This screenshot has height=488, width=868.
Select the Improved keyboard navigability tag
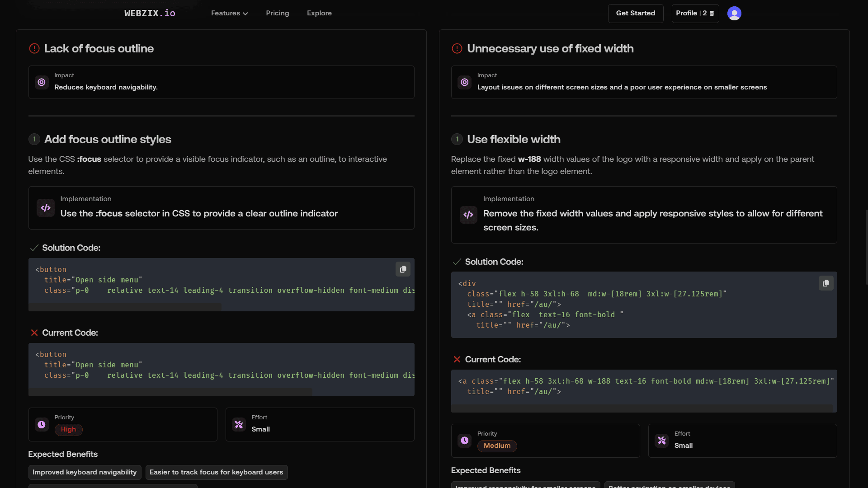click(85, 472)
